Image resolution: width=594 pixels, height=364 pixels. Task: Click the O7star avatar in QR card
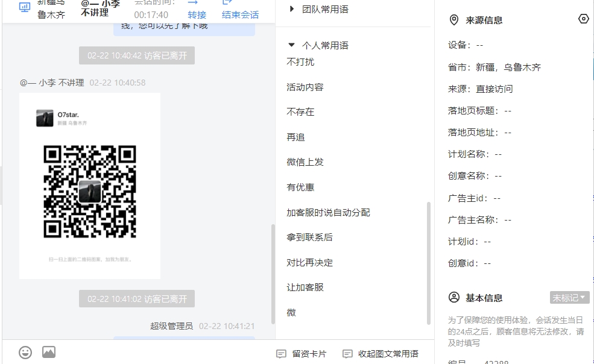[x=45, y=118]
